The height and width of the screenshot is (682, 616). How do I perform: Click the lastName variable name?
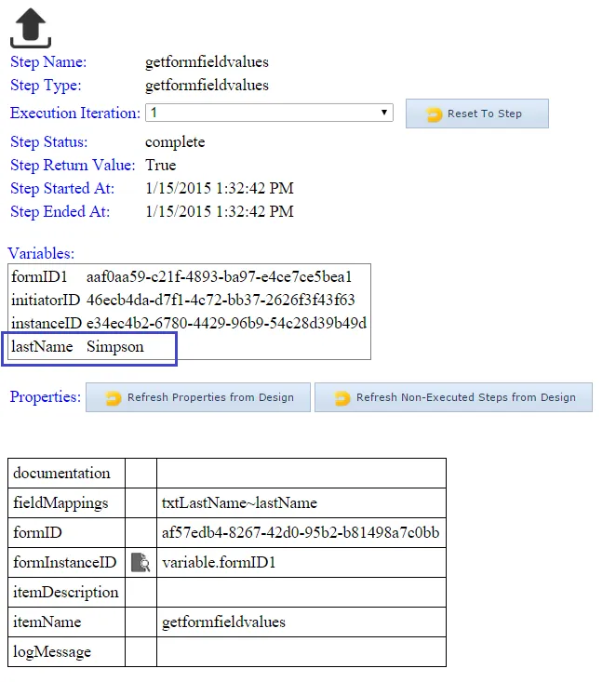pyautogui.click(x=42, y=346)
